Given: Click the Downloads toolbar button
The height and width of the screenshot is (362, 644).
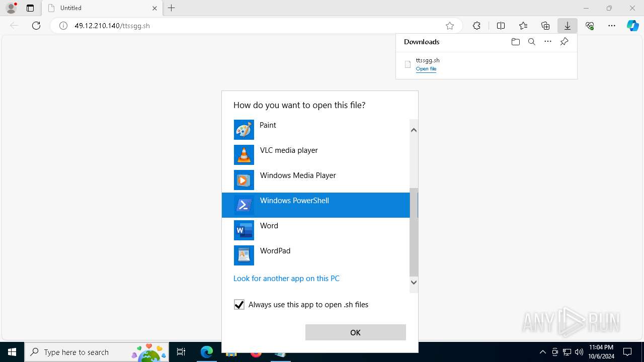Looking at the screenshot, I should [567, 26].
